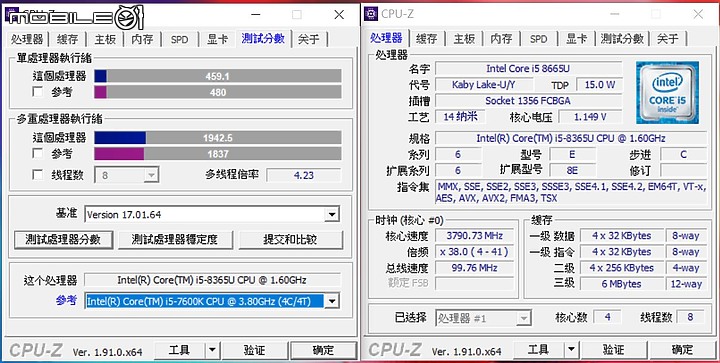Click 核心速度 value 3790.73 MHz
720x363 pixels.
pos(474,236)
